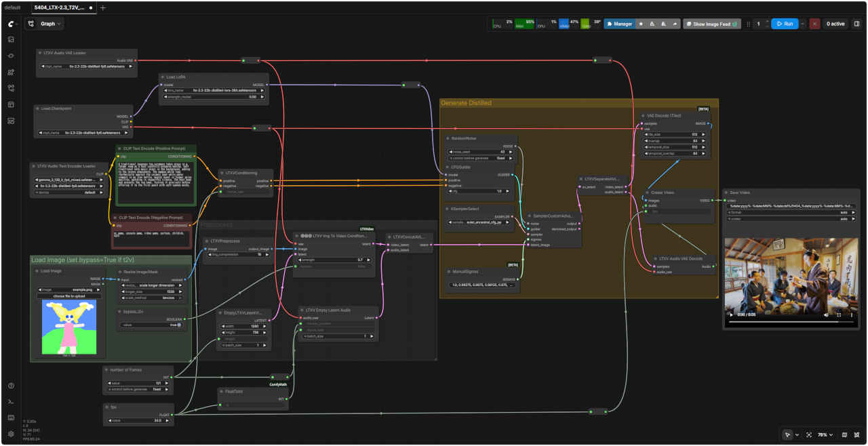Open the Assets sidebar panel icon
This screenshot has width=868, height=446.
pyautogui.click(x=11, y=39)
